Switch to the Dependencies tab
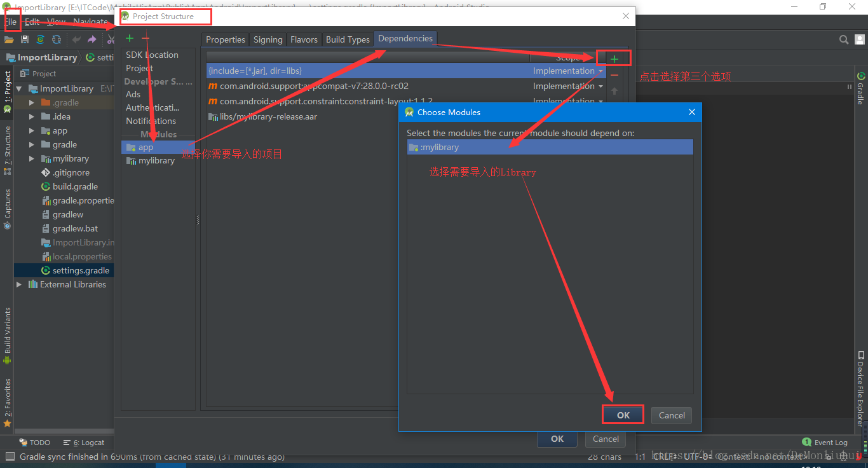This screenshot has height=468, width=868. [x=405, y=38]
